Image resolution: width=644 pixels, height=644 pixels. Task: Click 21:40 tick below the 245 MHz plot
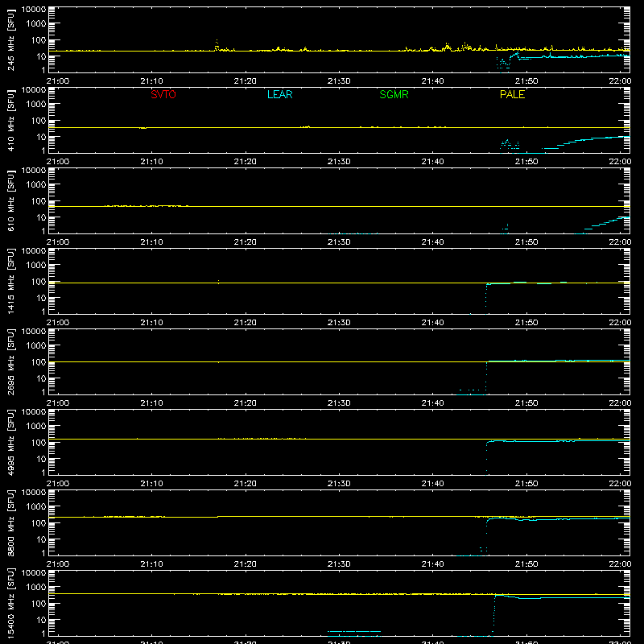tap(432, 81)
